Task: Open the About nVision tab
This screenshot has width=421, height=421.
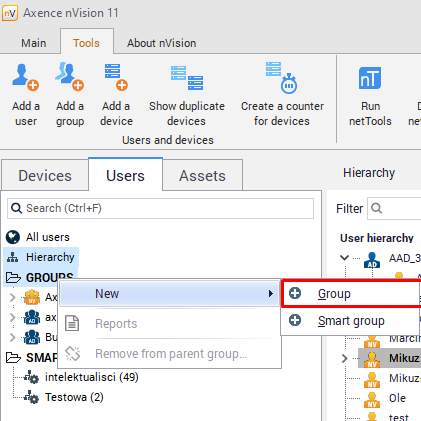Action: (x=161, y=43)
